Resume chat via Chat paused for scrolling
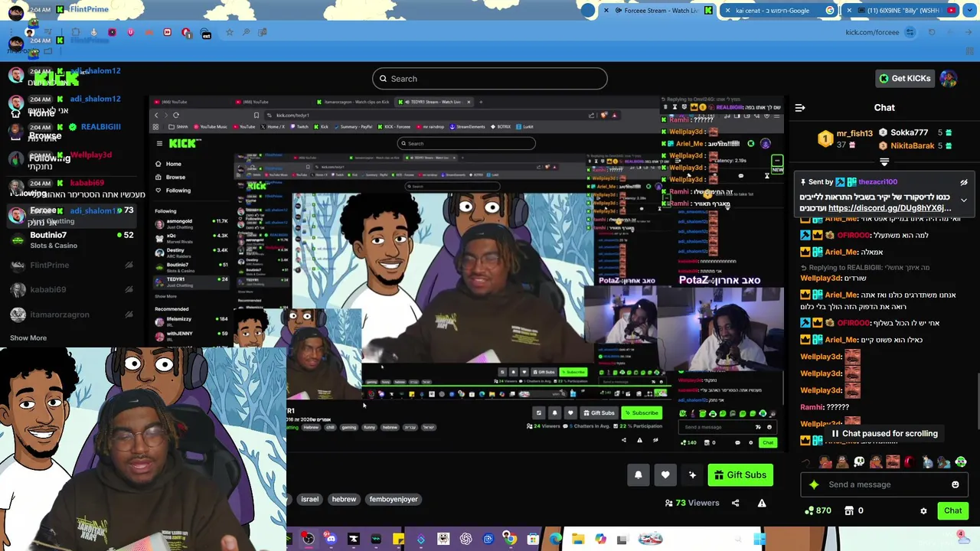The width and height of the screenshot is (980, 551). pyautogui.click(x=884, y=433)
